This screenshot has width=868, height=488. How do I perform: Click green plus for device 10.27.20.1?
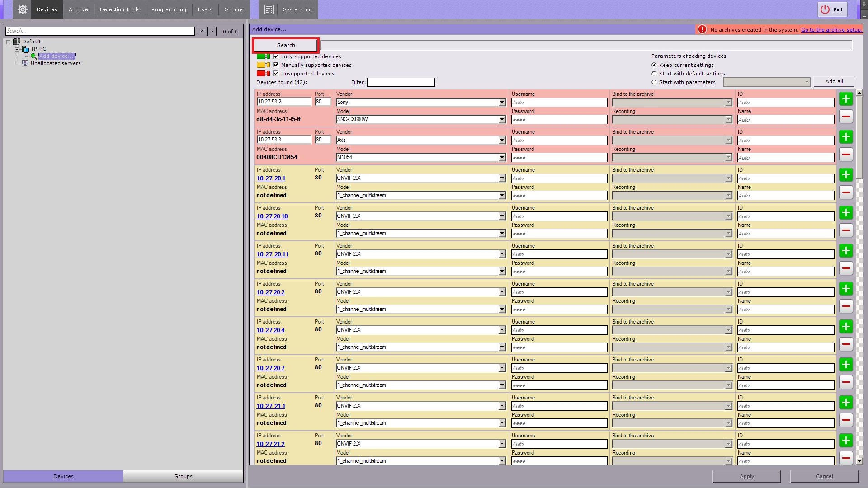pyautogui.click(x=846, y=175)
